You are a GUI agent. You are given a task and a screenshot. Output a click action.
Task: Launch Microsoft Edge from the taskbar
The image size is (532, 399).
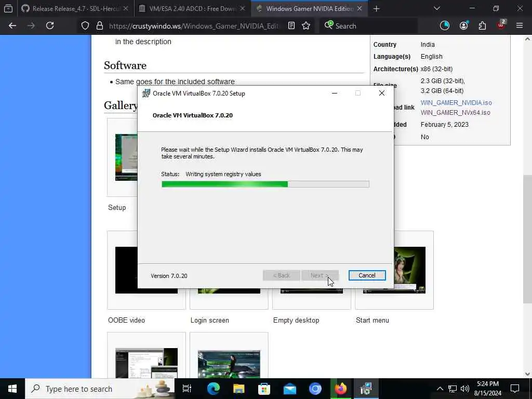point(214,389)
